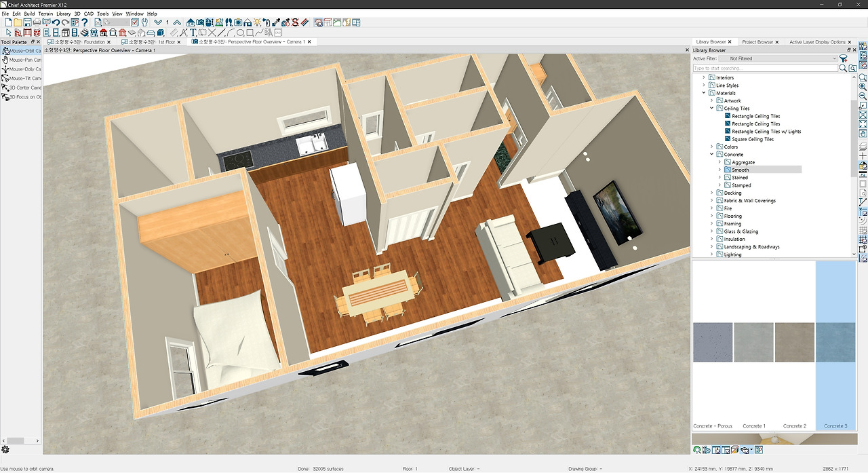The width and height of the screenshot is (868, 473).
Task: Open the Terrain menu
Action: click(45, 14)
